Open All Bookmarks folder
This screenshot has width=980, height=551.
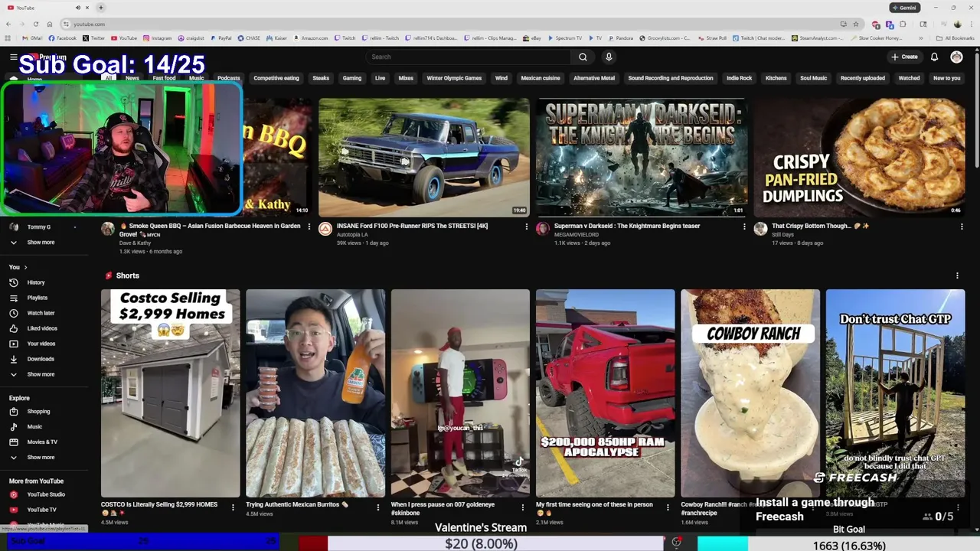click(x=955, y=37)
